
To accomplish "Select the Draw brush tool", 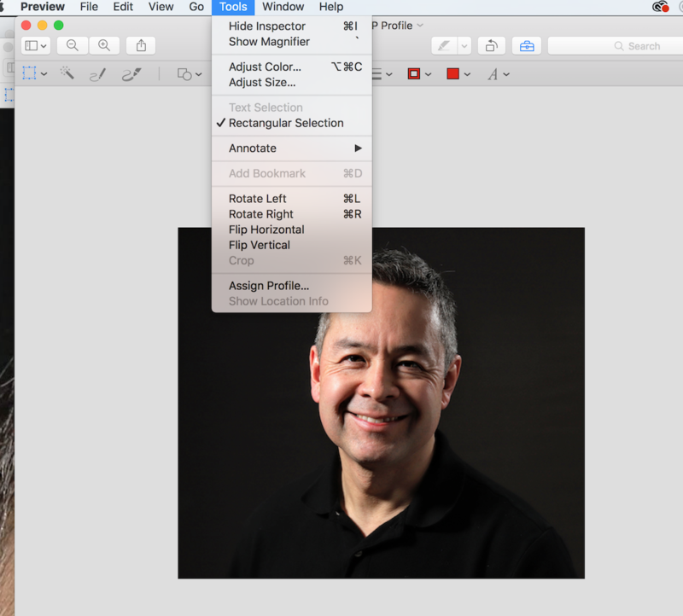I will [x=131, y=74].
